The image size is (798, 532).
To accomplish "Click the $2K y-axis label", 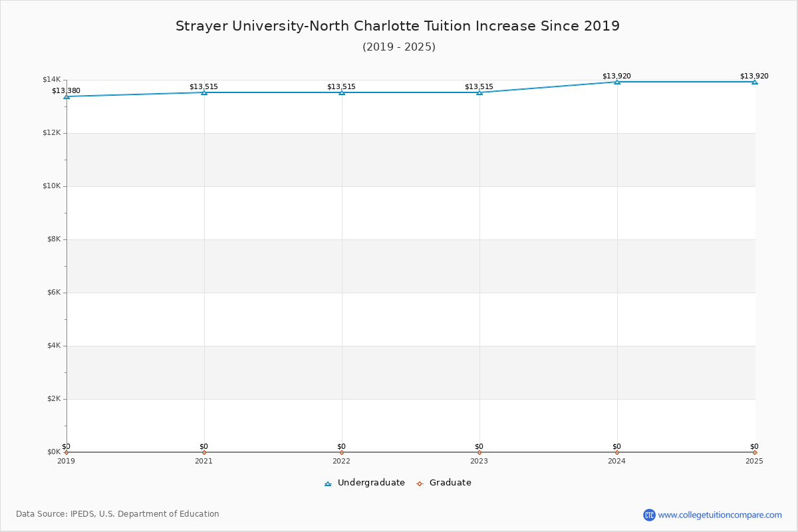I will pyautogui.click(x=54, y=399).
